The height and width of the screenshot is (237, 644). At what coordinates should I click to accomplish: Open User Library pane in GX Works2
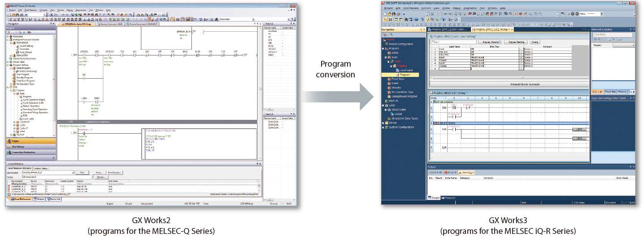[x=18, y=146]
